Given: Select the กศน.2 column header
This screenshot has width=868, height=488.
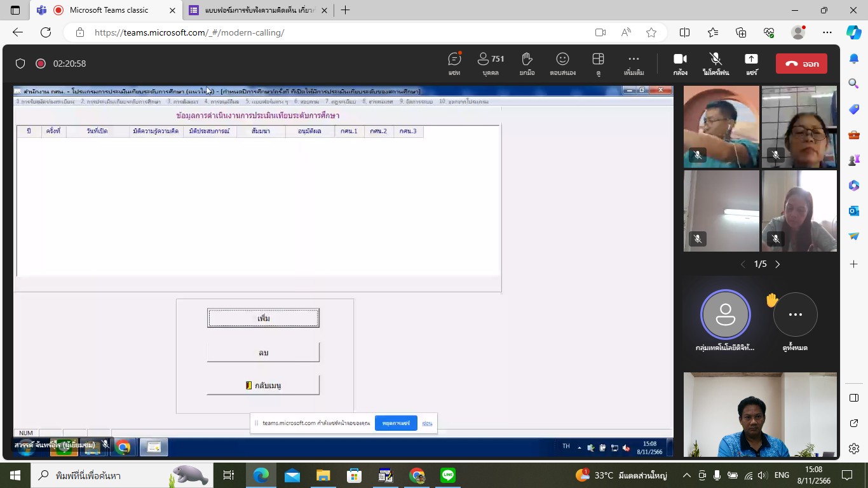Looking at the screenshot, I should [379, 132].
